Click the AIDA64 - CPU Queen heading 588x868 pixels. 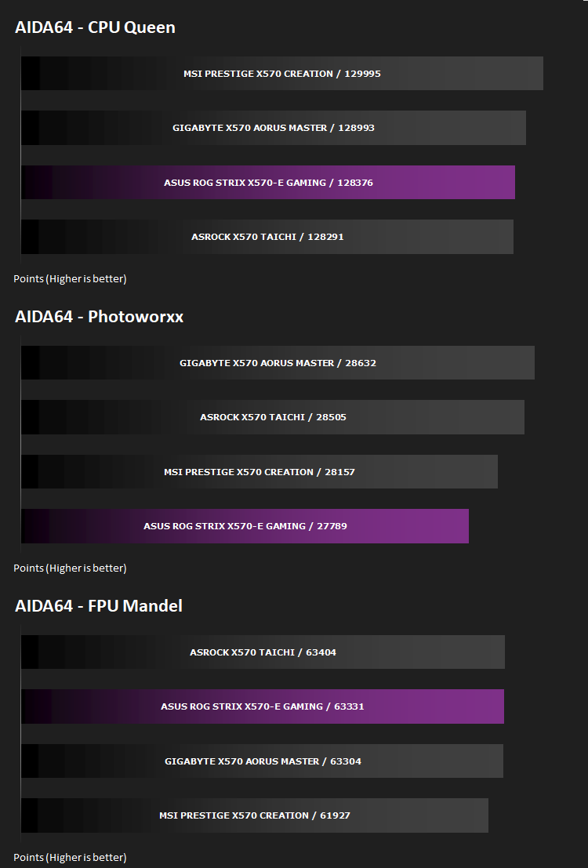95,27
